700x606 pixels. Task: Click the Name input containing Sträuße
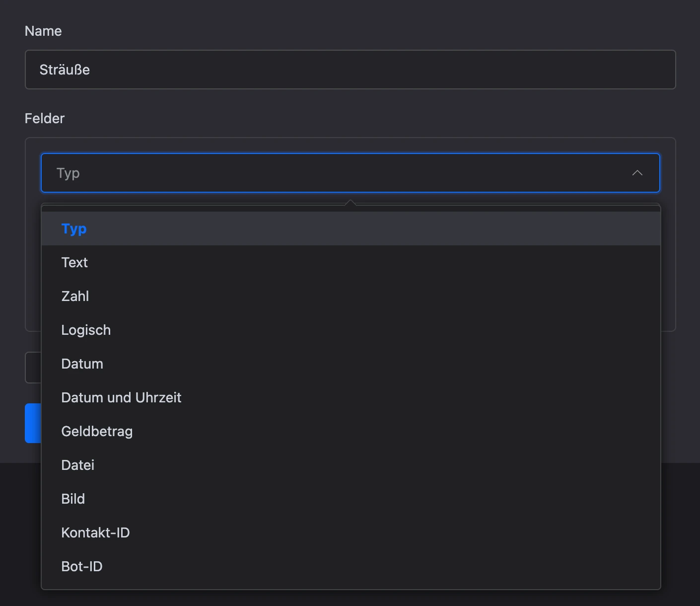click(350, 70)
